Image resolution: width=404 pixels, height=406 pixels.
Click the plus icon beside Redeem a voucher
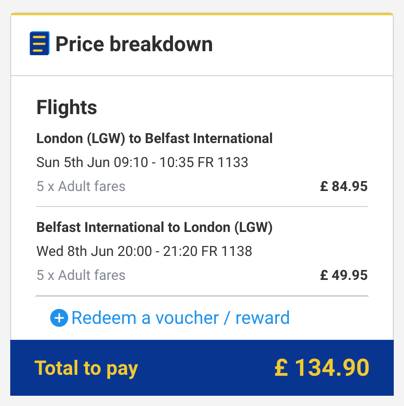(x=59, y=318)
